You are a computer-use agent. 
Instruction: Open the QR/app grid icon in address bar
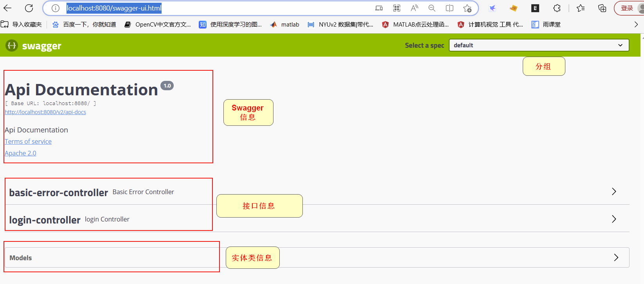pyautogui.click(x=397, y=8)
